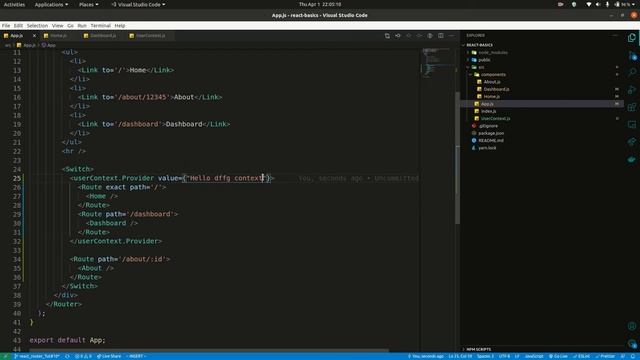Click the ESLint status bar item
The width and height of the screenshot is (640, 360).
[581, 356]
